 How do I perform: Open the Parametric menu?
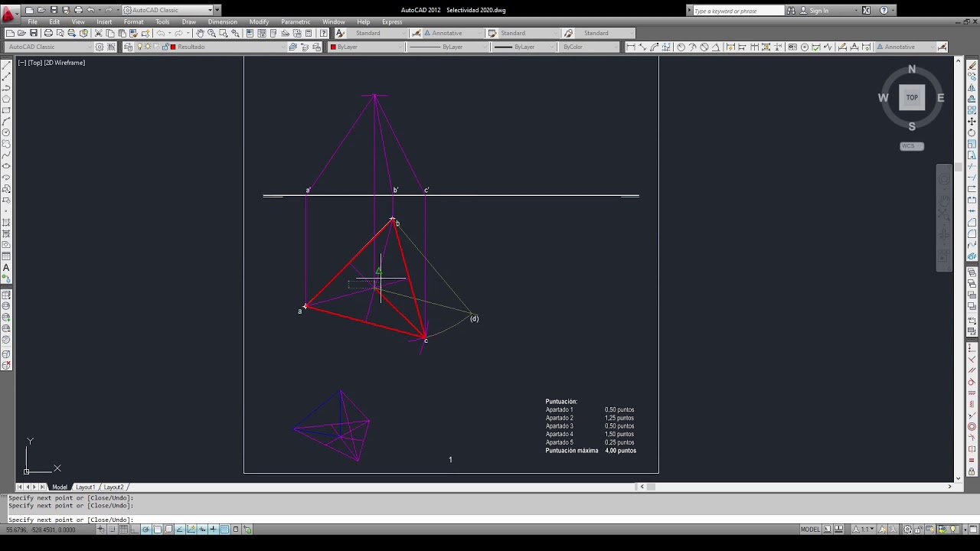296,22
